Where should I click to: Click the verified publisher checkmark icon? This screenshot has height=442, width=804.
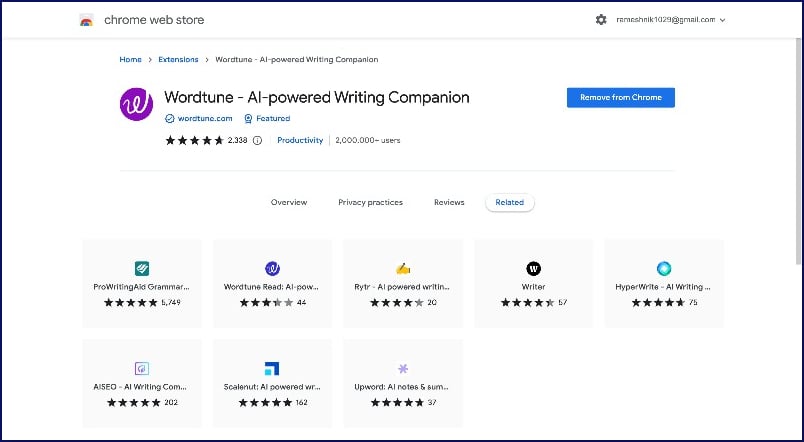[170, 118]
